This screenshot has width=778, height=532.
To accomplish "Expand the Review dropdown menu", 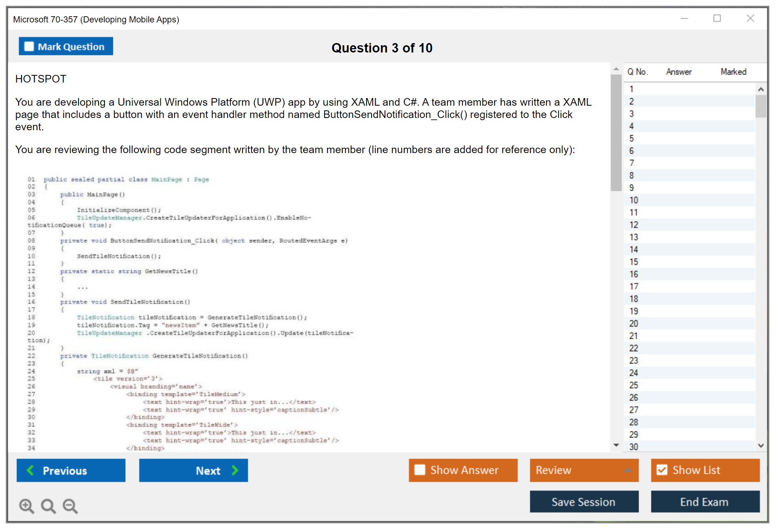I will tap(628, 470).
